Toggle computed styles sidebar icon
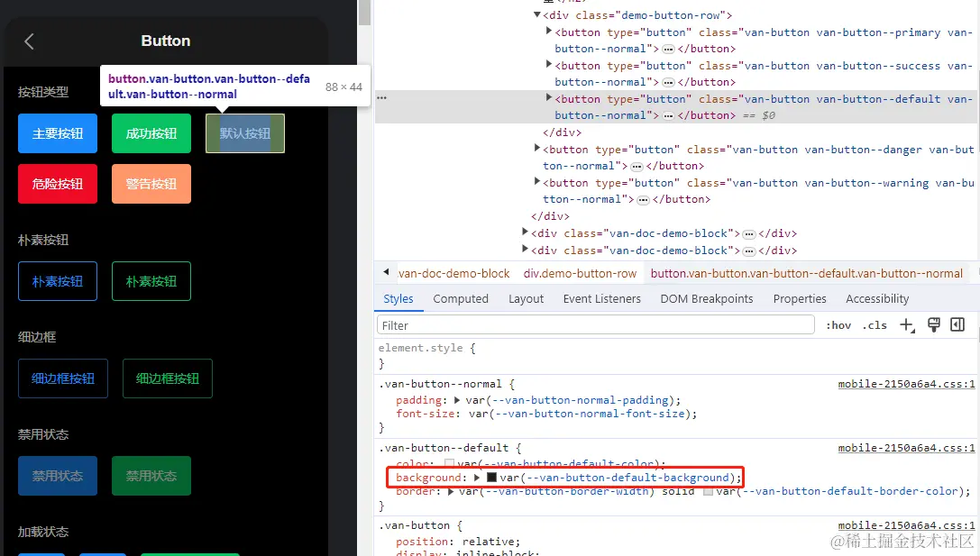 (x=957, y=324)
